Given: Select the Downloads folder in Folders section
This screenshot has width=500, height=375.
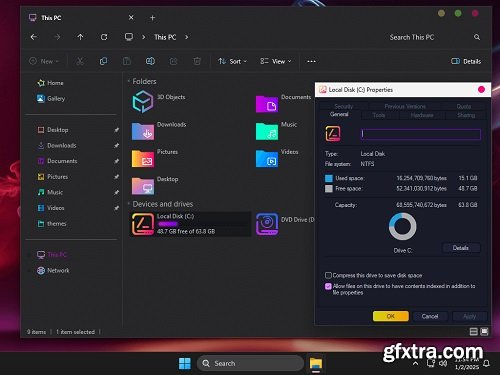Looking at the screenshot, I should [x=143, y=131].
